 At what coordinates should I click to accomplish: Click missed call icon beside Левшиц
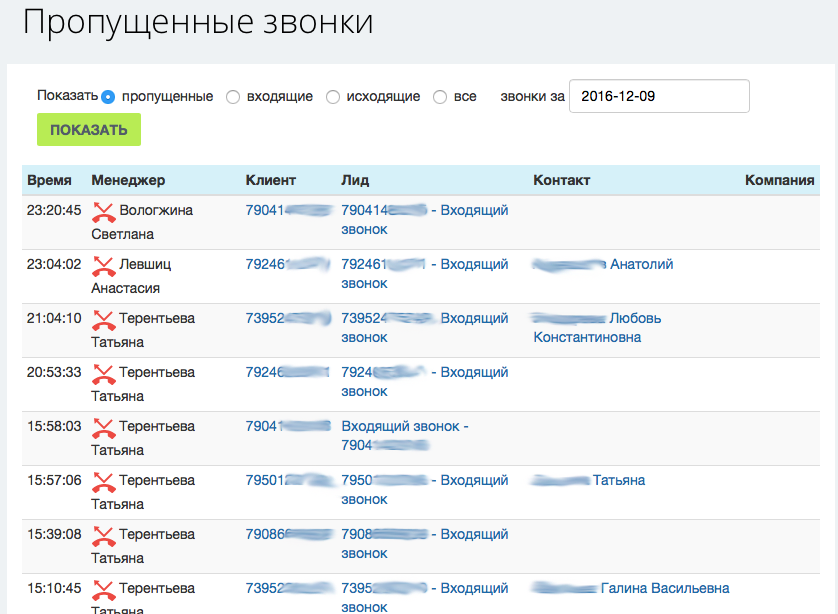[x=103, y=266]
